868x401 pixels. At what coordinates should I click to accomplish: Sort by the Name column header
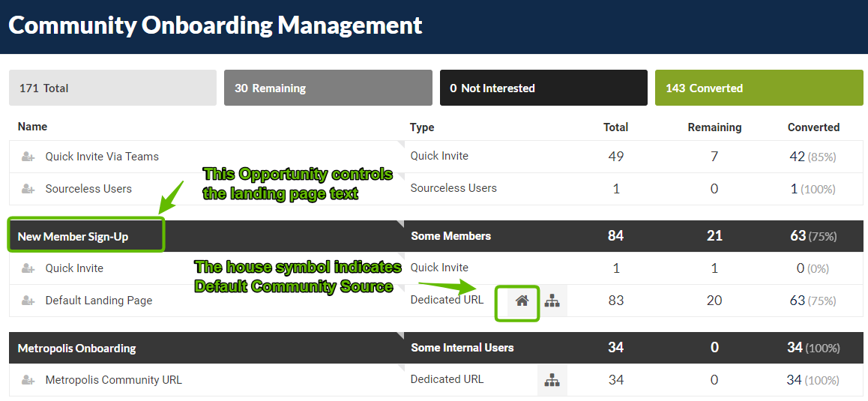pyautogui.click(x=32, y=127)
